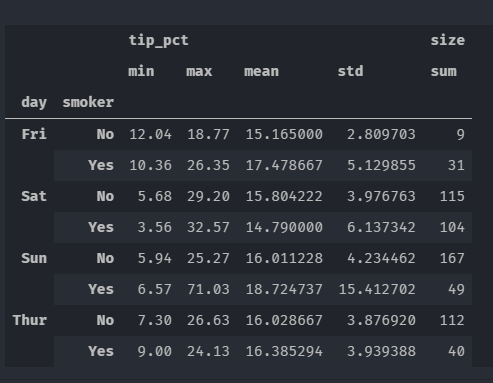Click the max column header
Viewport: 493px width, 383px height.
pyautogui.click(x=199, y=71)
